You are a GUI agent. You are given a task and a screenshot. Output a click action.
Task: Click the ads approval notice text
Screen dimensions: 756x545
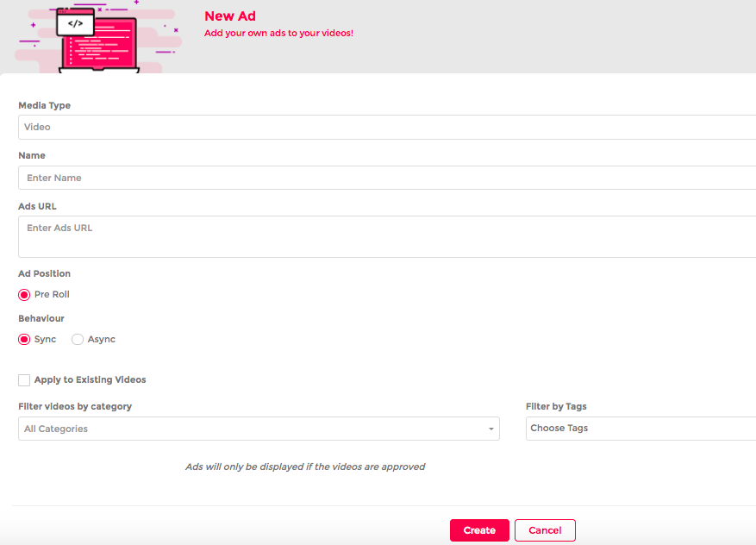pos(305,467)
